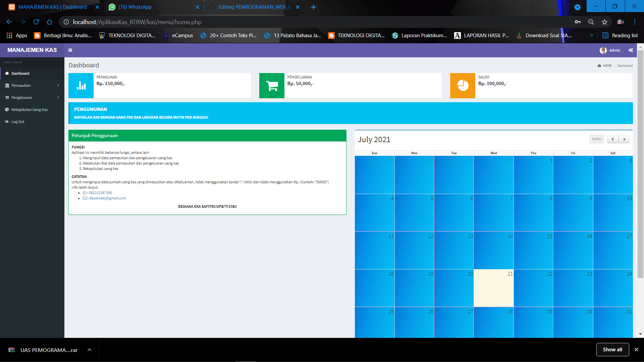Open the saved passwords key icon

pyautogui.click(x=578, y=22)
